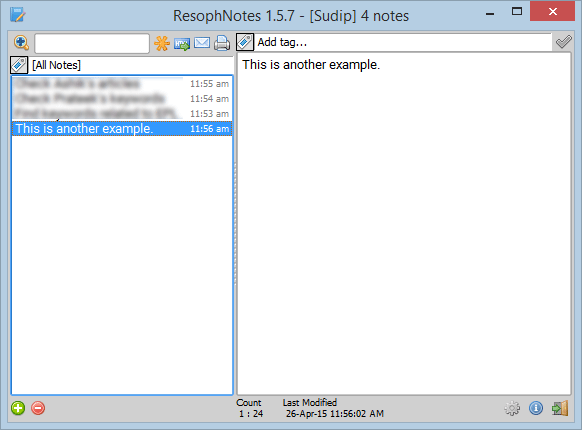582x430 pixels.
Task: Open the tag filter beside All Notes
Action: (19, 65)
